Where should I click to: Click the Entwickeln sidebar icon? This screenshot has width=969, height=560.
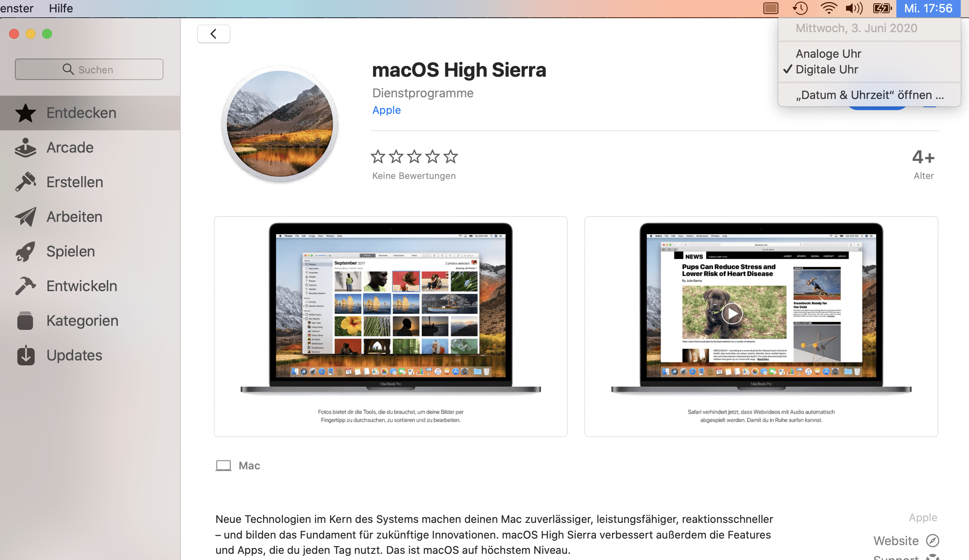[25, 285]
